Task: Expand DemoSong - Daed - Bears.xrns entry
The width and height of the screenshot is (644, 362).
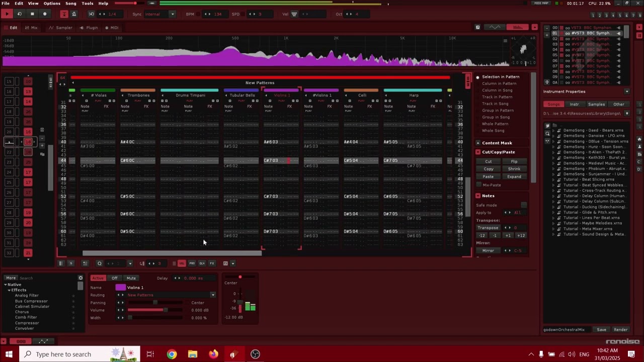Action: [553, 130]
